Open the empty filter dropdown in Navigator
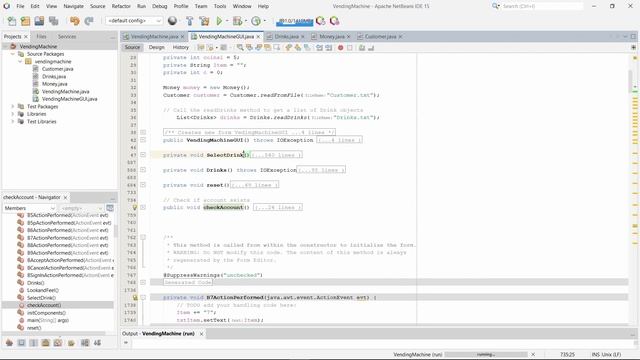Viewport: 640px width, 360px height. 81,208
